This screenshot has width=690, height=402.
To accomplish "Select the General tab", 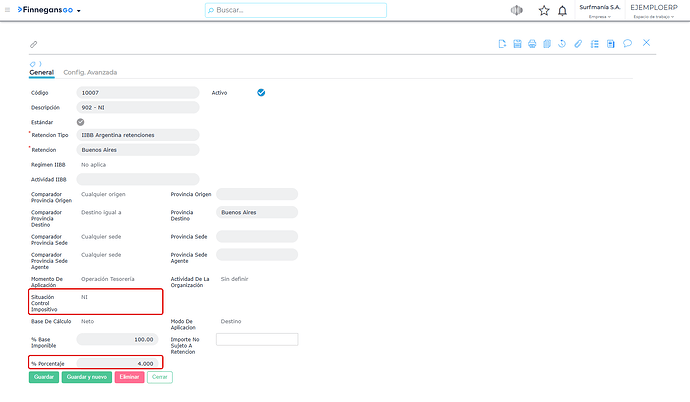I will click(x=42, y=72).
